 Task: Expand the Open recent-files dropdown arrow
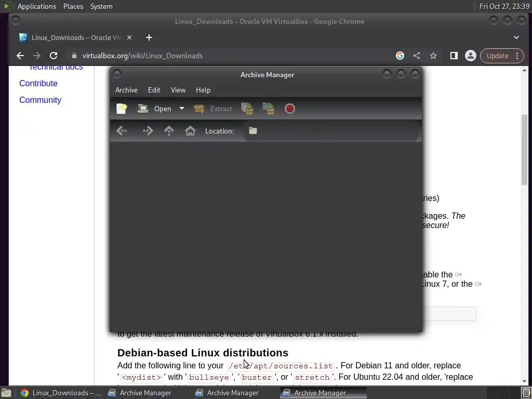pos(182,109)
